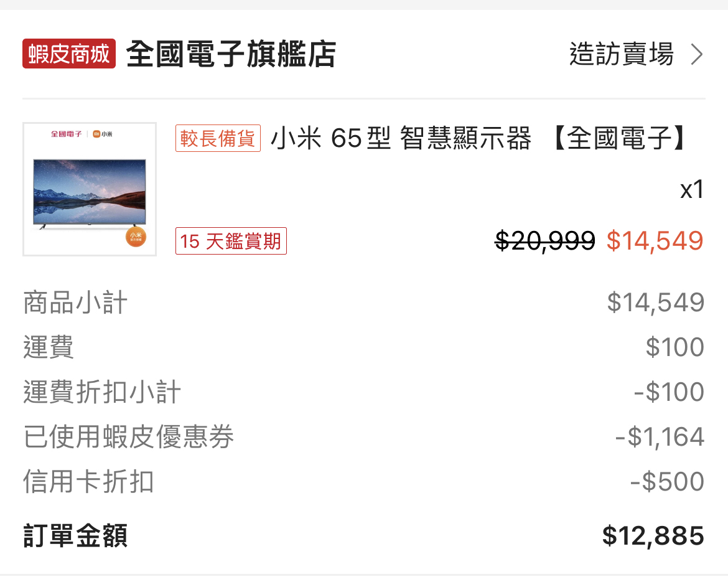Select the 信用卡折扣 row label

[x=88, y=482]
